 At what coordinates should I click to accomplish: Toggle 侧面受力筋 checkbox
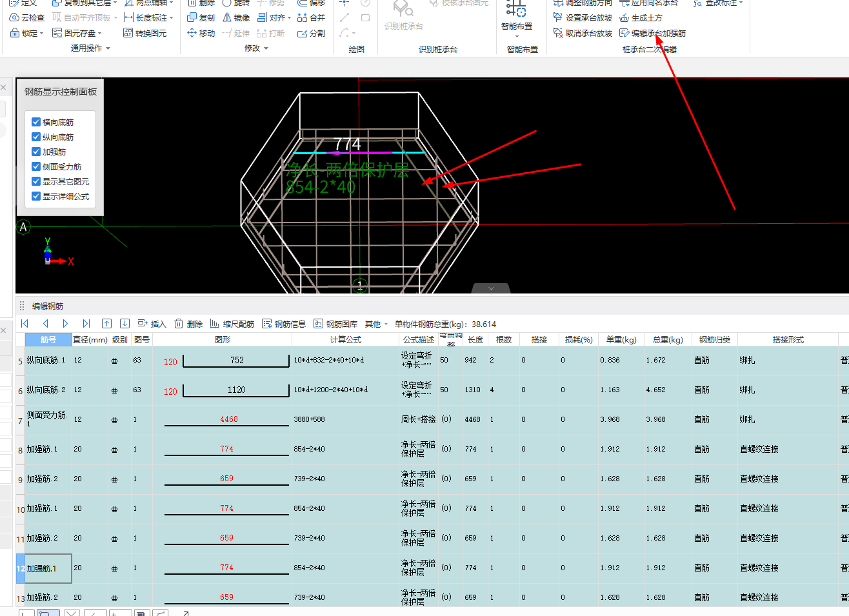click(36, 166)
